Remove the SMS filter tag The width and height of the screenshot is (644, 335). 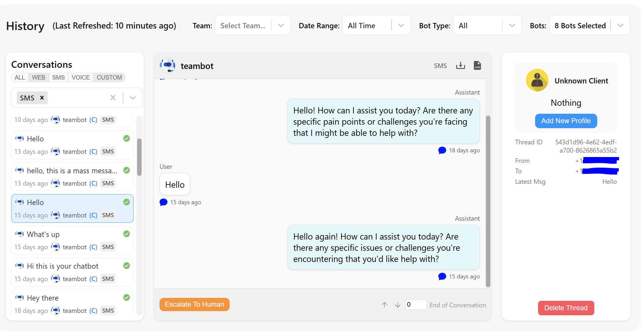(x=42, y=98)
